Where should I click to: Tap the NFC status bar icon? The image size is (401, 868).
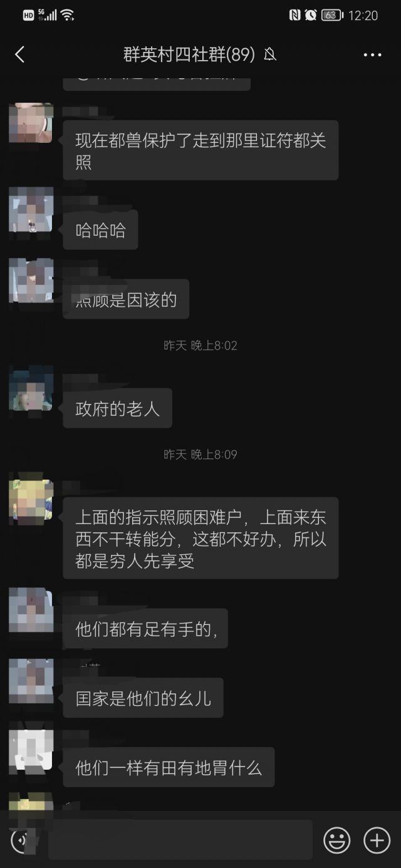(x=294, y=15)
